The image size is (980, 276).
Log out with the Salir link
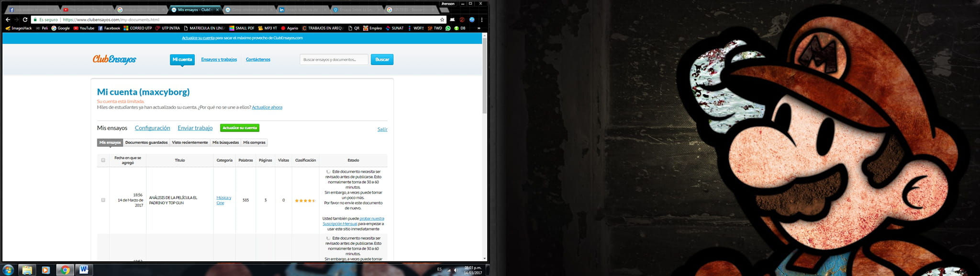tap(382, 129)
